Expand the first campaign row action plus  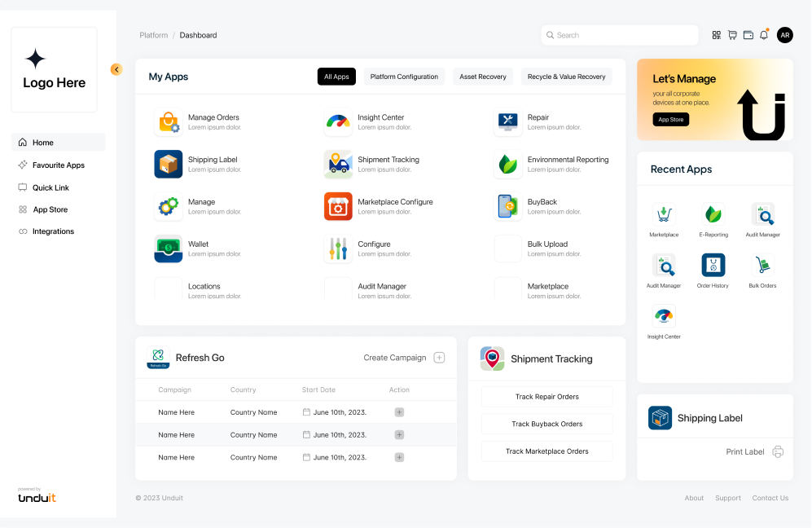tap(399, 412)
